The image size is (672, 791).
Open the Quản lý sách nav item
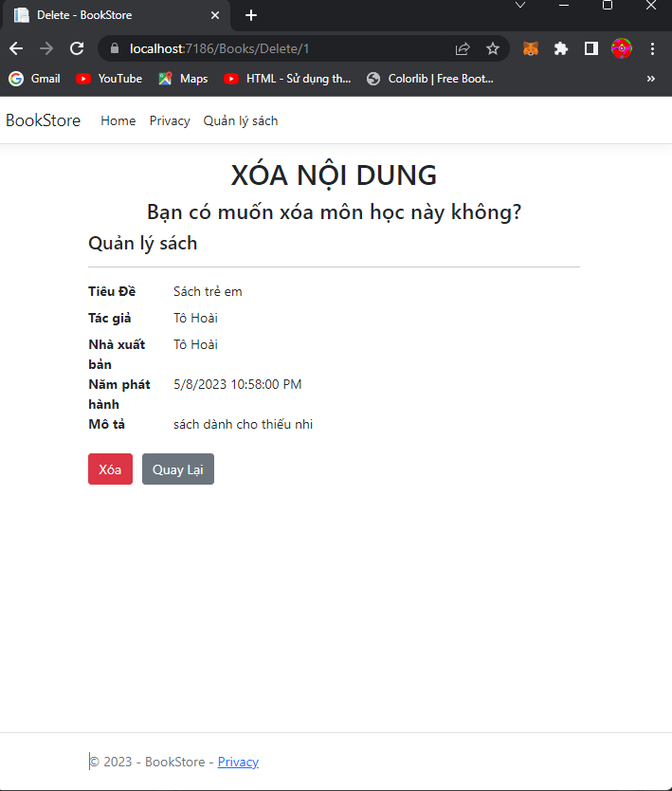click(241, 120)
